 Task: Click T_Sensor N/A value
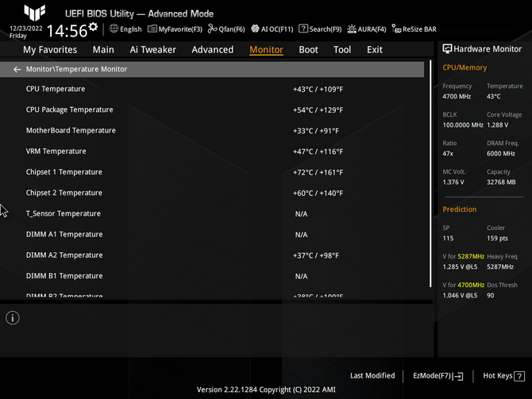click(301, 214)
